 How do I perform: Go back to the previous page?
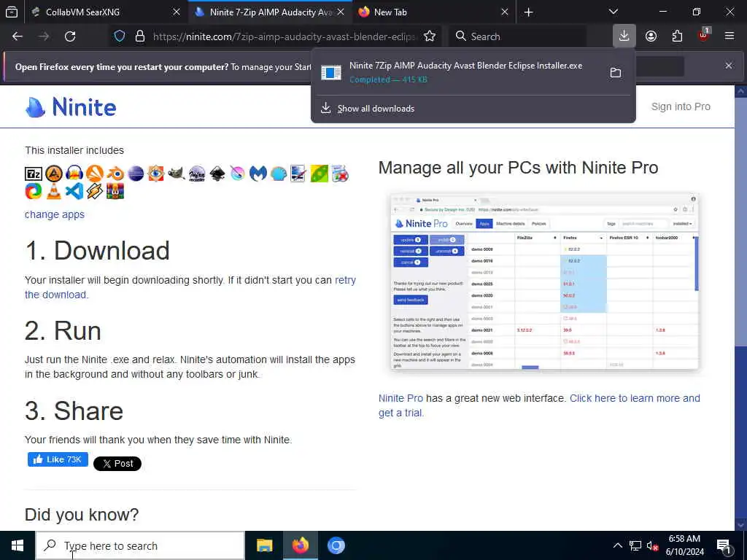18,36
